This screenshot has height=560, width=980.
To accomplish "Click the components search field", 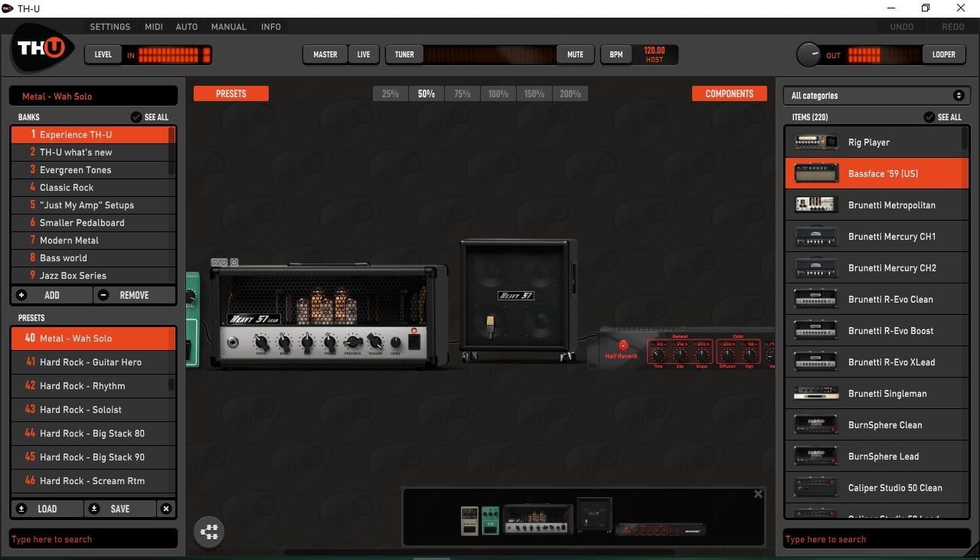I will (877, 539).
